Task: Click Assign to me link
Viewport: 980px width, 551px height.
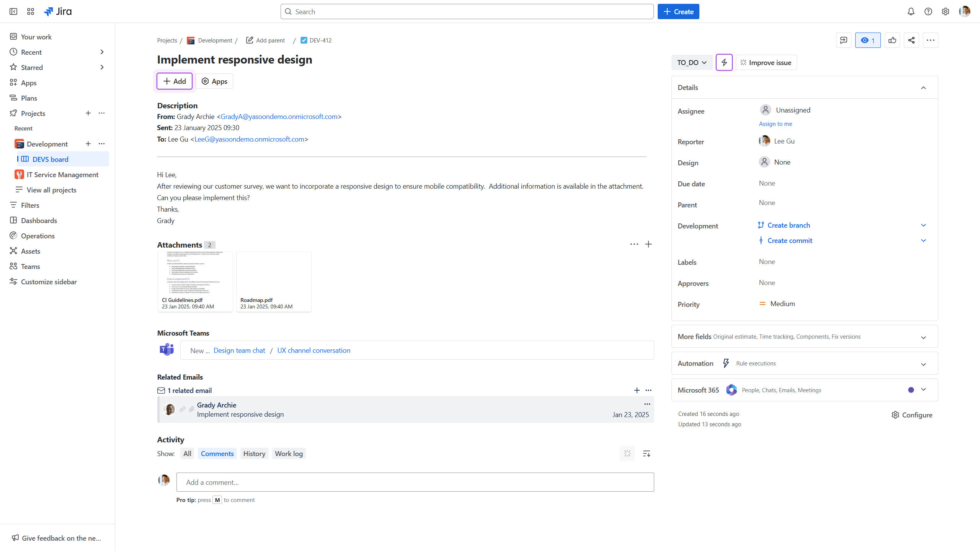Action: [775, 124]
